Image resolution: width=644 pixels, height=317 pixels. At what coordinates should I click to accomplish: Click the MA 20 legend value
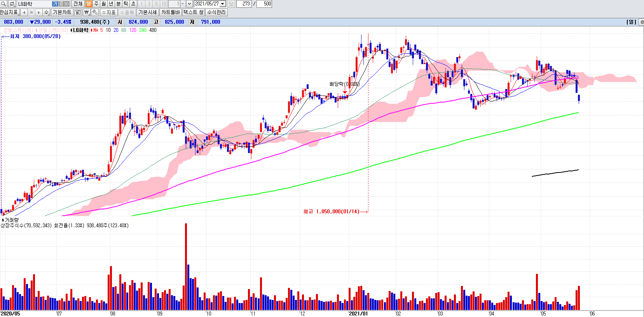[116, 30]
